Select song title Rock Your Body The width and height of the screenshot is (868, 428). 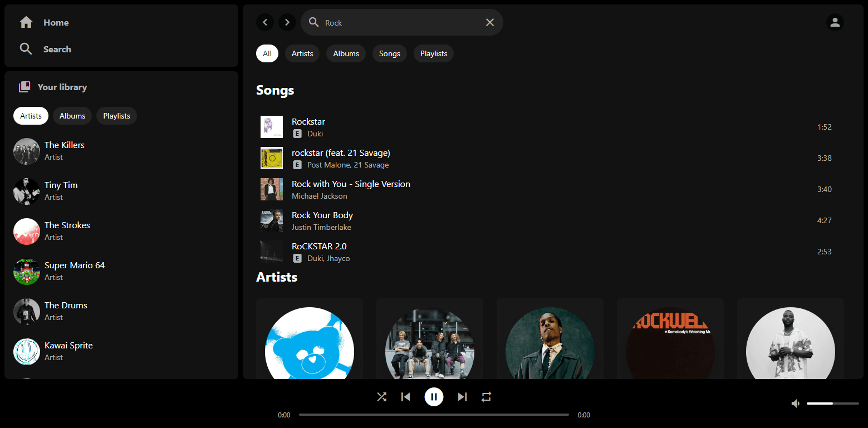(x=322, y=215)
